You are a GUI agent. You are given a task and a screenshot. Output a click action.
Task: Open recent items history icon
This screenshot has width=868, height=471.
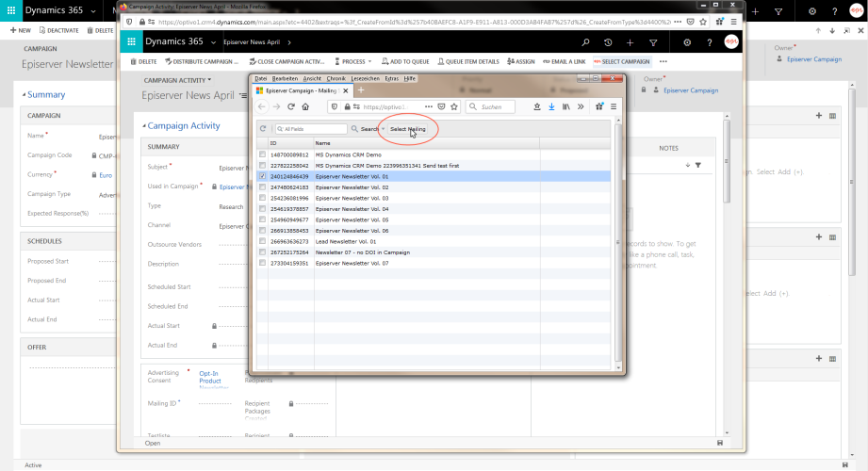tap(608, 42)
